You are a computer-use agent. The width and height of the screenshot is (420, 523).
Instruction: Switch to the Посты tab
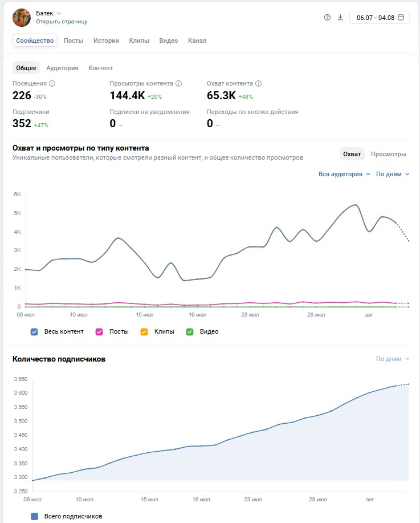coord(74,40)
